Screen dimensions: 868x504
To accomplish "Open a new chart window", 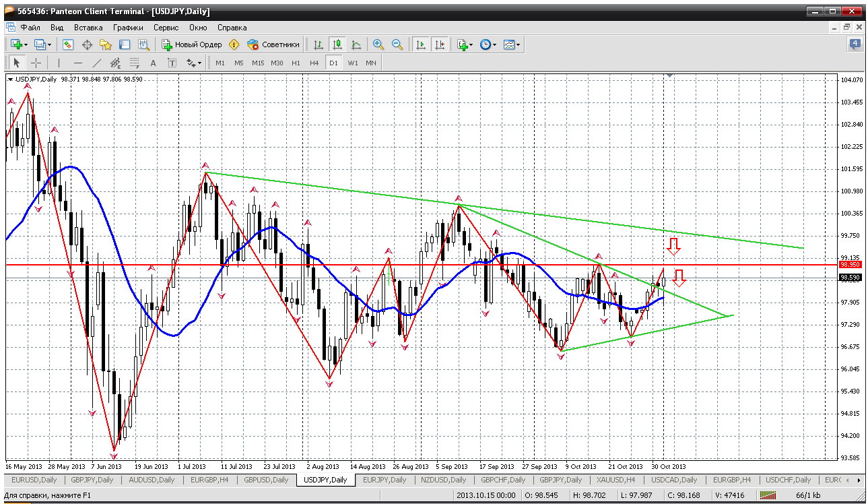I will [x=16, y=44].
